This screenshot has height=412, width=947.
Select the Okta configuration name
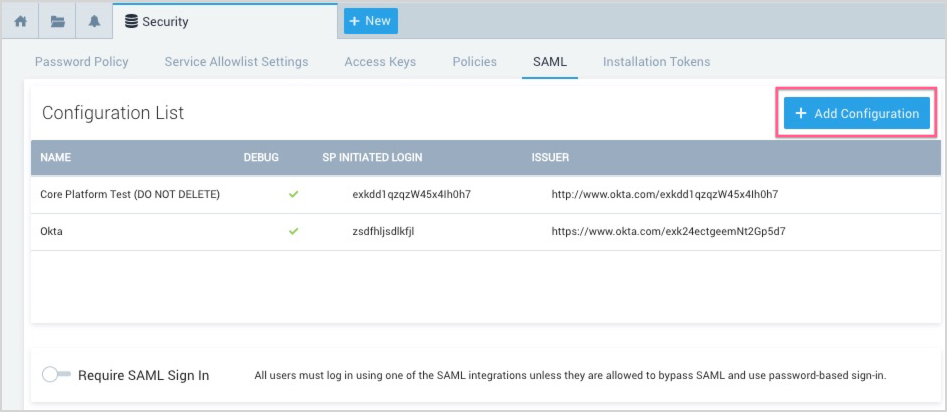(52, 231)
